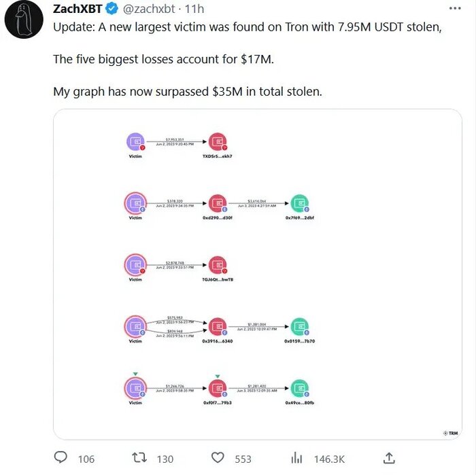Image resolution: width=476 pixels, height=475 pixels.
Task: Open the three-dot more options menu
Action: (x=455, y=9)
